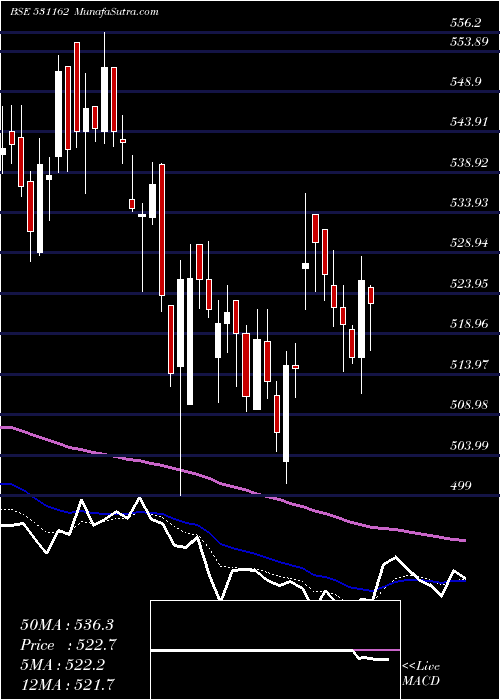Click the 499 price level label

461,486
